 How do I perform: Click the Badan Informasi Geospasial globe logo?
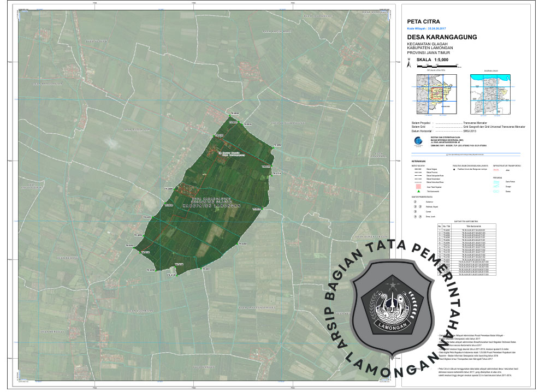(418, 141)
